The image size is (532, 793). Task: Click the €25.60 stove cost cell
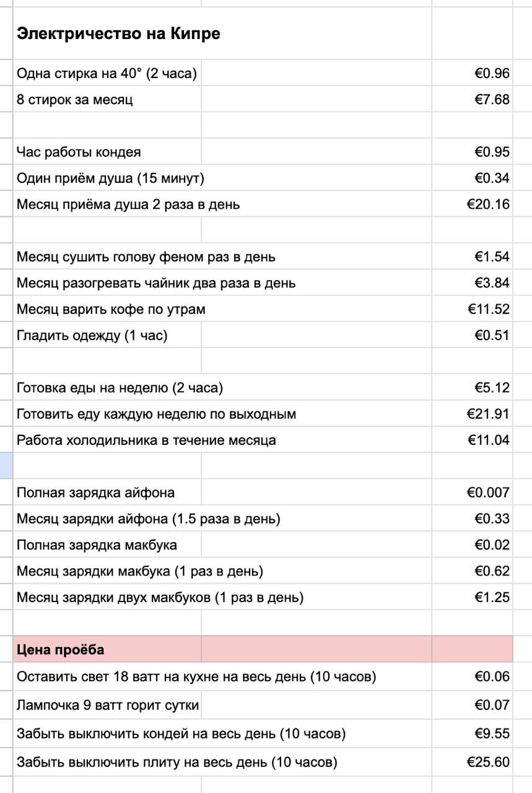click(x=488, y=762)
